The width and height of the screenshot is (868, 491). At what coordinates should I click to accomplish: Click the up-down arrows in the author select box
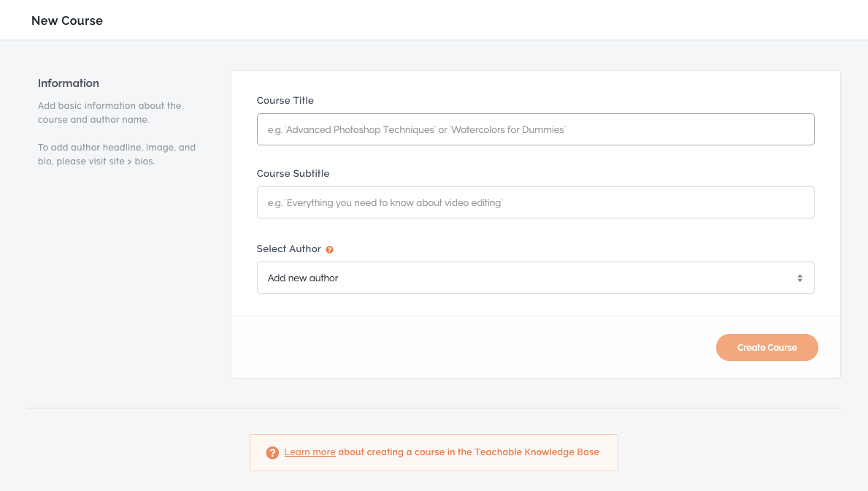click(799, 278)
